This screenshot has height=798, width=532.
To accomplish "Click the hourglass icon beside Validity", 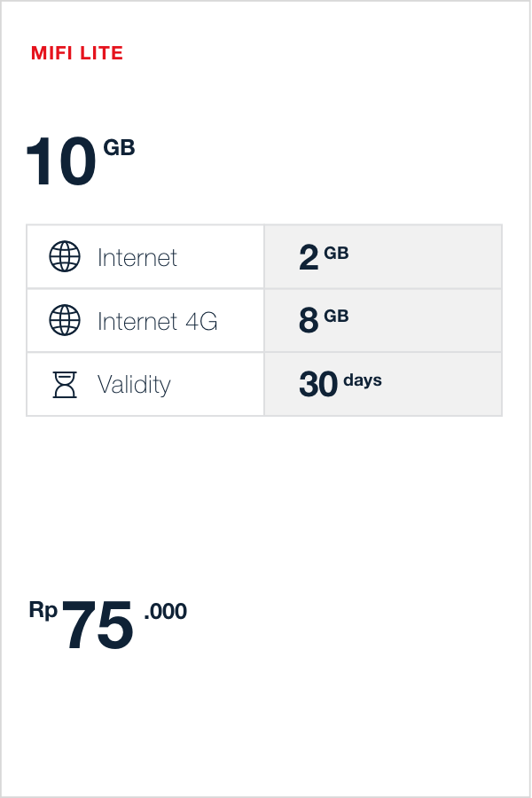I will pyautogui.click(x=65, y=385).
